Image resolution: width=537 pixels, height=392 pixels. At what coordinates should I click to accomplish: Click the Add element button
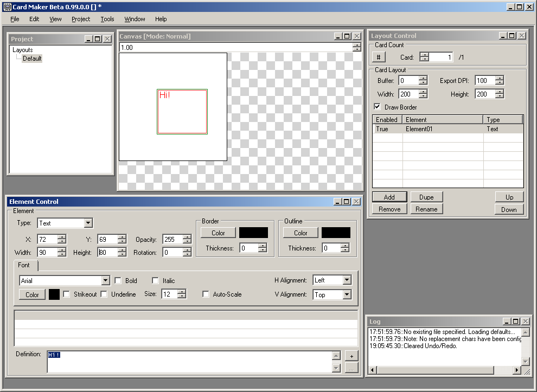coord(389,197)
